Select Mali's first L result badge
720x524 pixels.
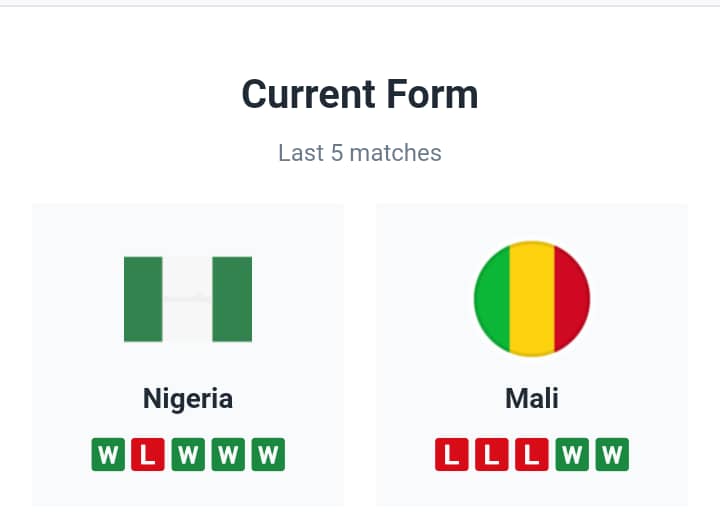tap(452, 455)
